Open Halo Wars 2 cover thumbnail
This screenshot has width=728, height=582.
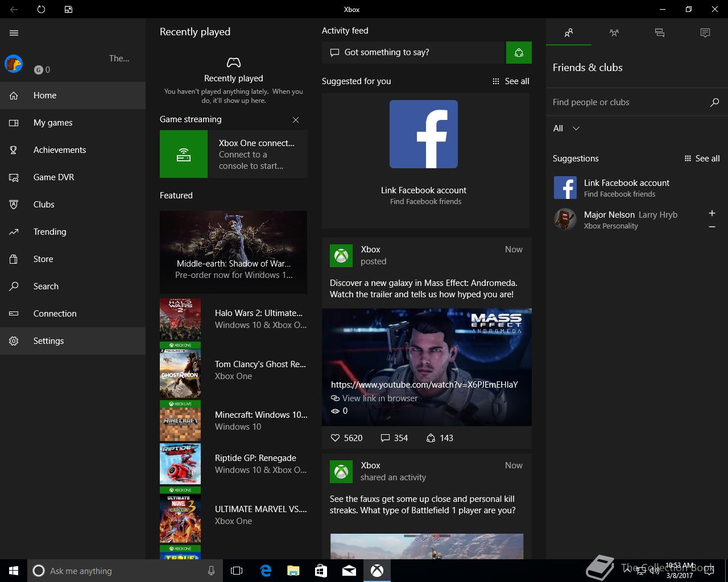tap(180, 319)
